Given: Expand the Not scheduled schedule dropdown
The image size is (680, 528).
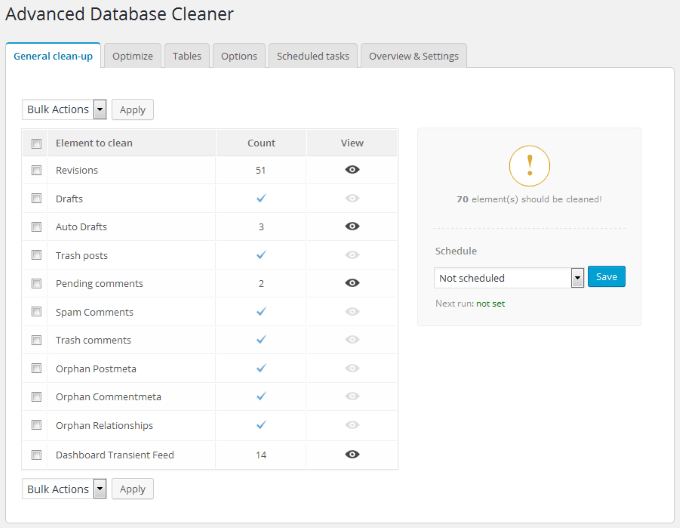Looking at the screenshot, I should click(x=509, y=277).
